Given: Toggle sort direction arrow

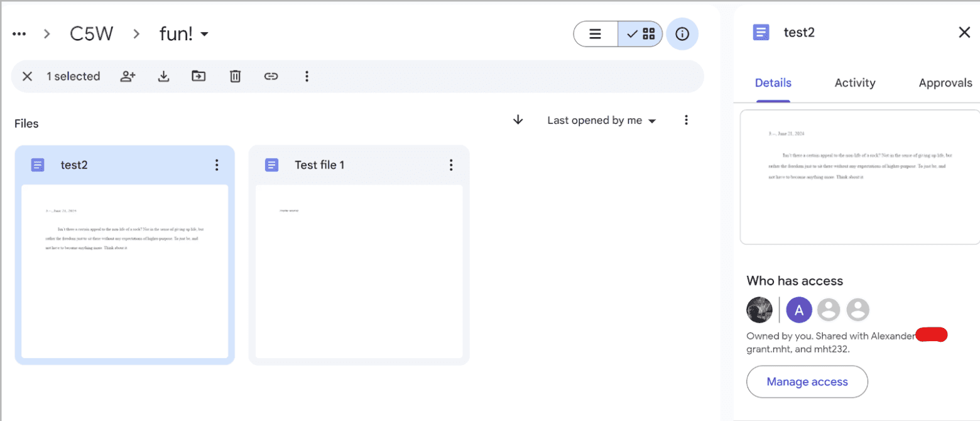Looking at the screenshot, I should point(517,120).
